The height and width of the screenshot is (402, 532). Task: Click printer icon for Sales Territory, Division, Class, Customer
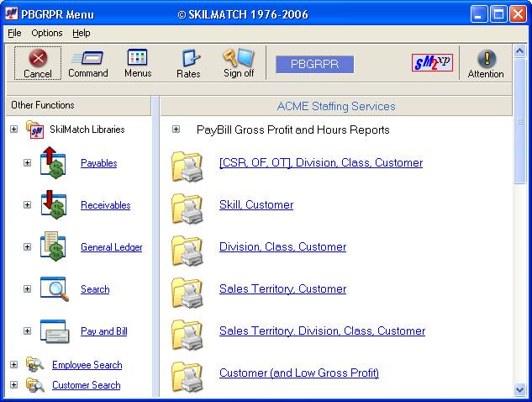point(187,335)
